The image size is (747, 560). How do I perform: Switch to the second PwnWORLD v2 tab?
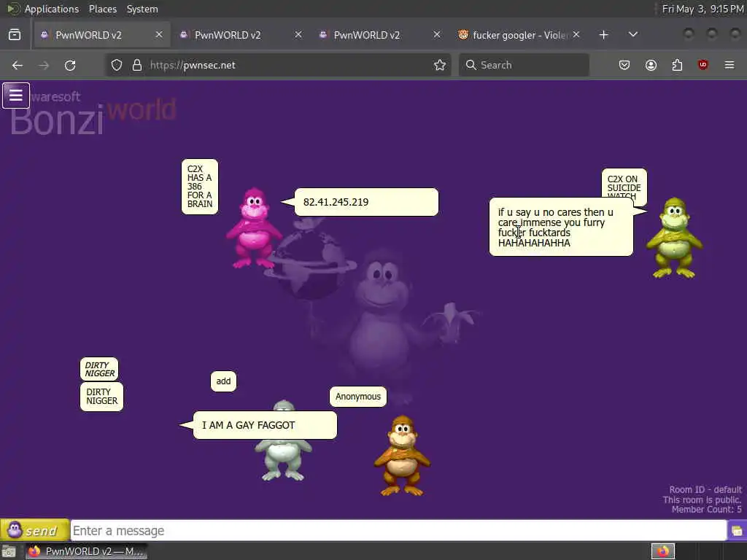tap(241, 35)
